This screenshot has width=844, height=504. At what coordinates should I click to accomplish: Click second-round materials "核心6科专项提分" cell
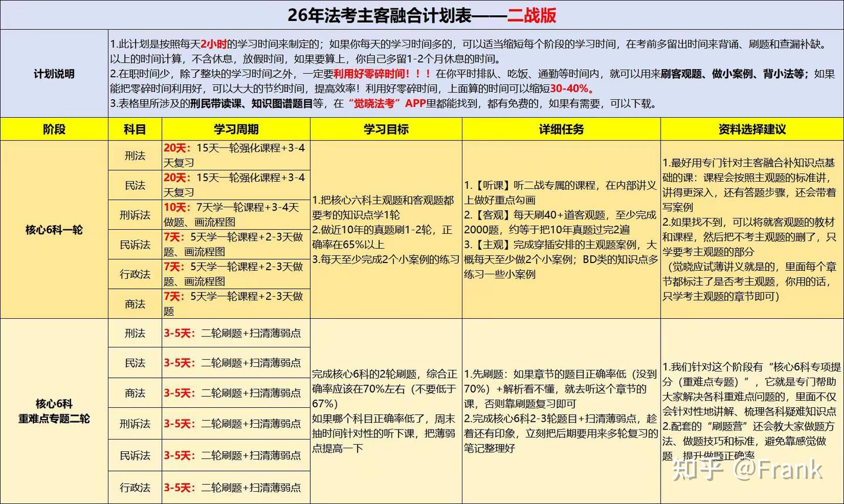click(x=752, y=411)
